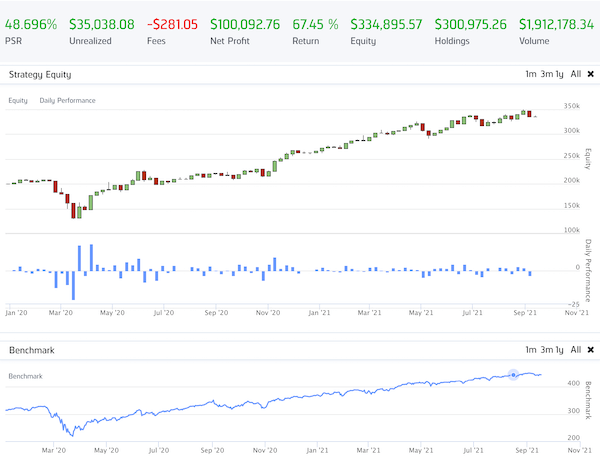Image resolution: width=600 pixels, height=470 pixels.
Task: Switch Benchmark chart to 1m range
Action: coord(530,351)
